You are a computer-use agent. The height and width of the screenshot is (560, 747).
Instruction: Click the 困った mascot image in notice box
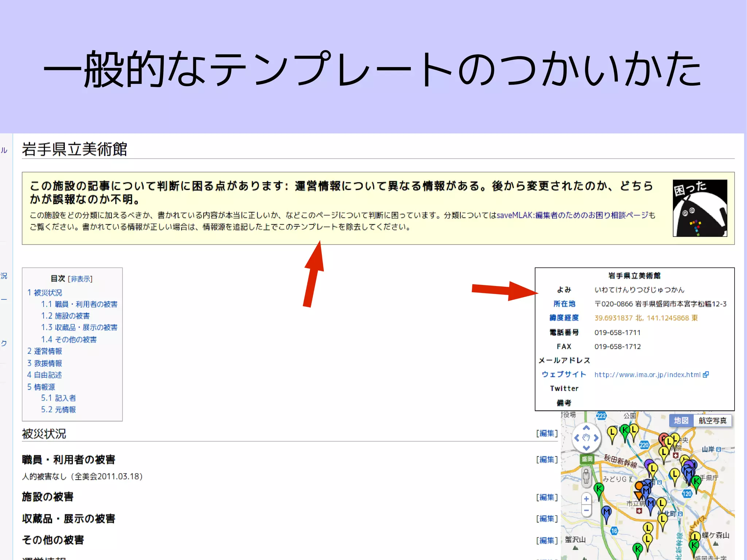(x=700, y=208)
